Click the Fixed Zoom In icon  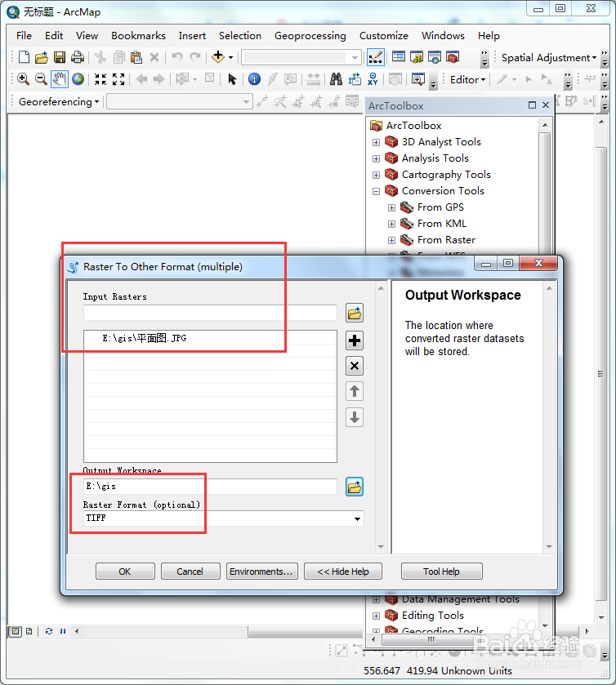100,79
